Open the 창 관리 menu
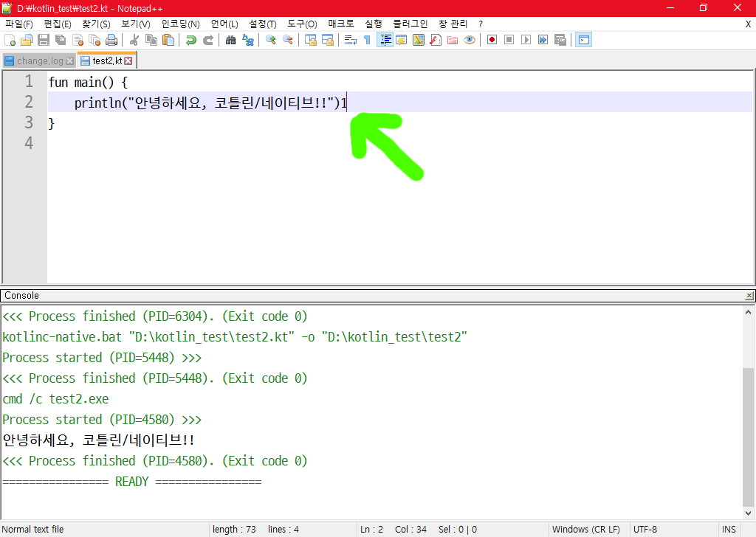This screenshot has height=537, width=756. 453,24
